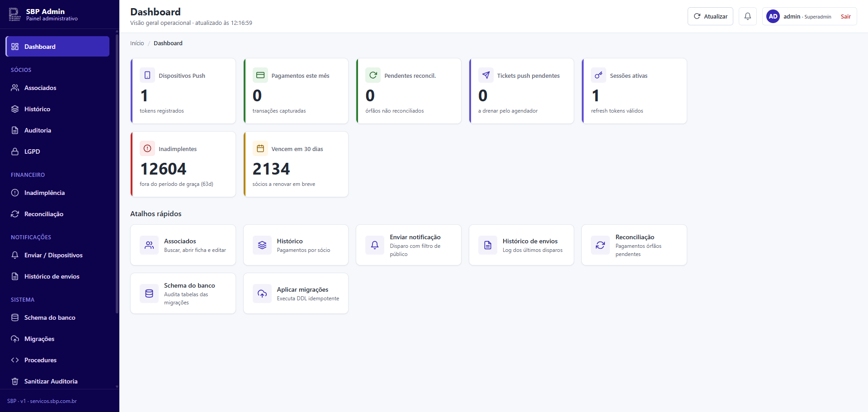The image size is (868, 412).
Task: Open Procedures in the sidebar
Action: [57, 360]
